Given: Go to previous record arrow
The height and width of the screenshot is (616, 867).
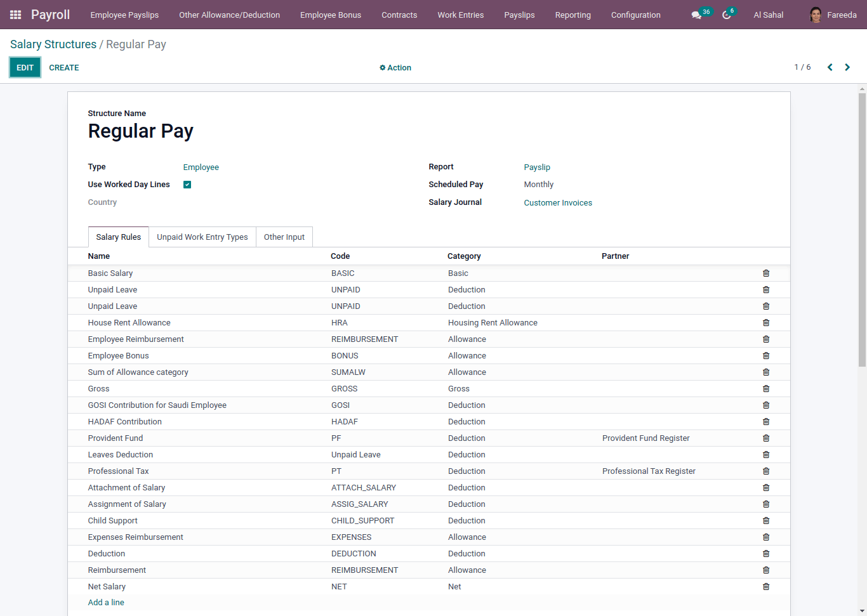Looking at the screenshot, I should pos(830,67).
